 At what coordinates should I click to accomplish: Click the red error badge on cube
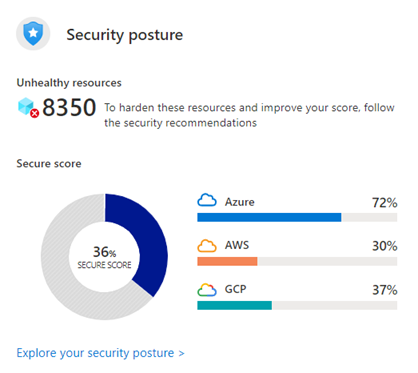(x=35, y=113)
